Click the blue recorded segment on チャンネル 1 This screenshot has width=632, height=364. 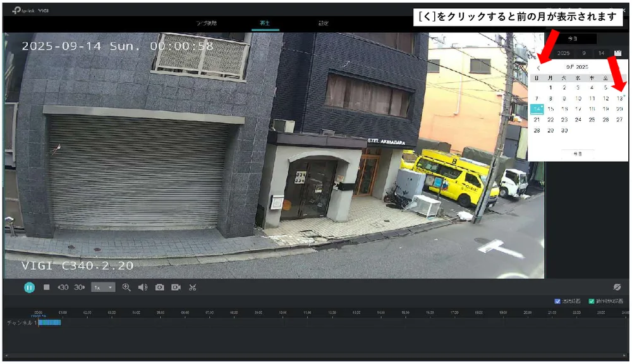49,322
